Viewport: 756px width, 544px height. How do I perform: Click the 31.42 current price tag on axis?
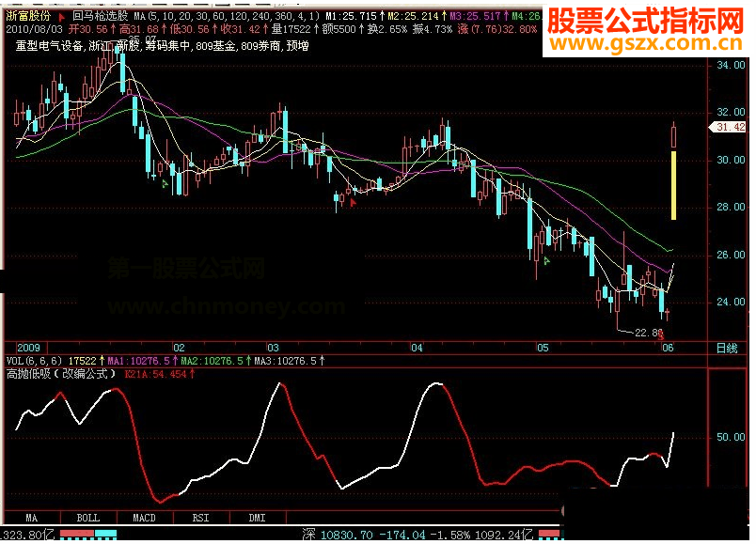click(728, 127)
